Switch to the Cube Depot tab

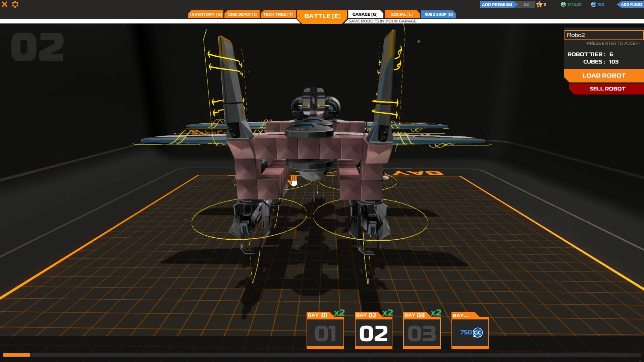[x=242, y=14]
